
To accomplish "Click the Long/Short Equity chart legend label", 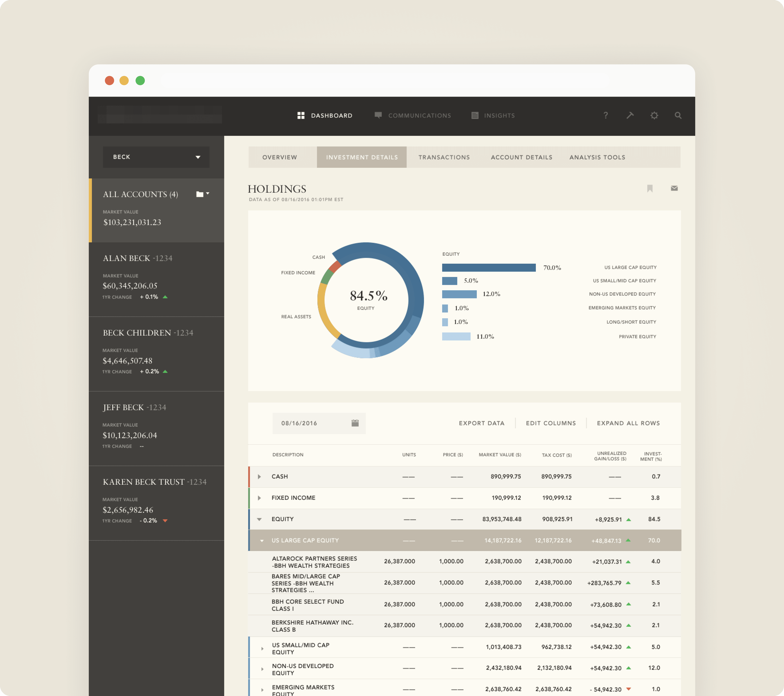I will point(631,322).
